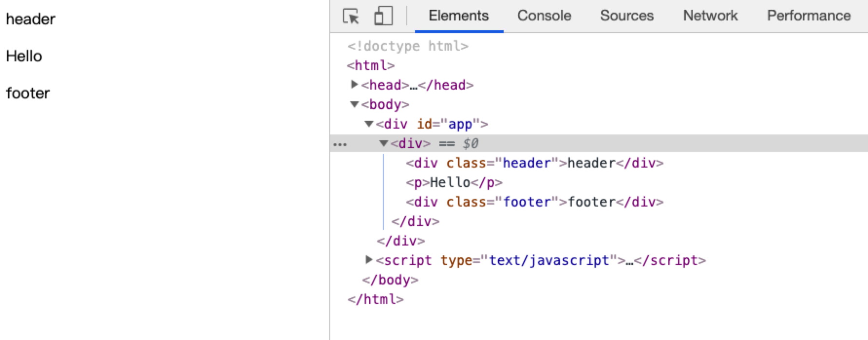The image size is (868, 340).
Task: Select the div class="header" row
Action: click(x=535, y=163)
